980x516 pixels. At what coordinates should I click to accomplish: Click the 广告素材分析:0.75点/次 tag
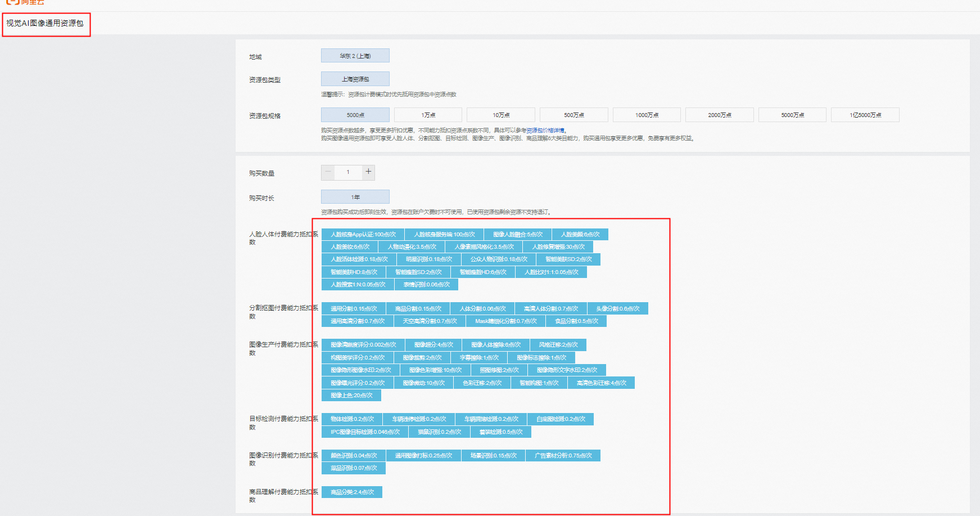click(563, 455)
